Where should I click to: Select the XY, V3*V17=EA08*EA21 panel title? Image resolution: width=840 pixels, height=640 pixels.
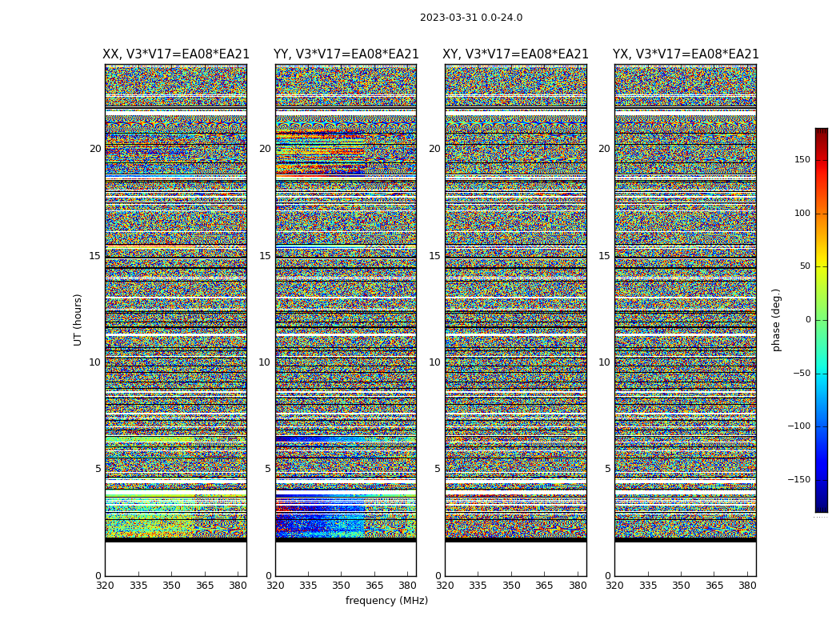point(515,54)
